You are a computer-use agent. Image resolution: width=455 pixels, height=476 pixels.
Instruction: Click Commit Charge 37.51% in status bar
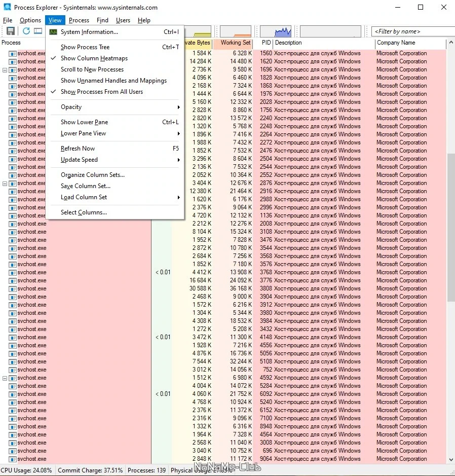click(90, 470)
